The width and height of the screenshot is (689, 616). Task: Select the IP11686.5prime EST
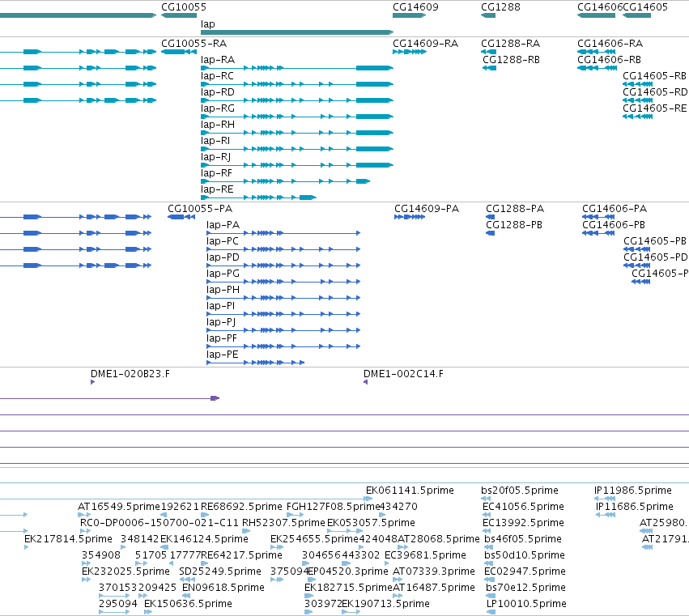(606, 515)
